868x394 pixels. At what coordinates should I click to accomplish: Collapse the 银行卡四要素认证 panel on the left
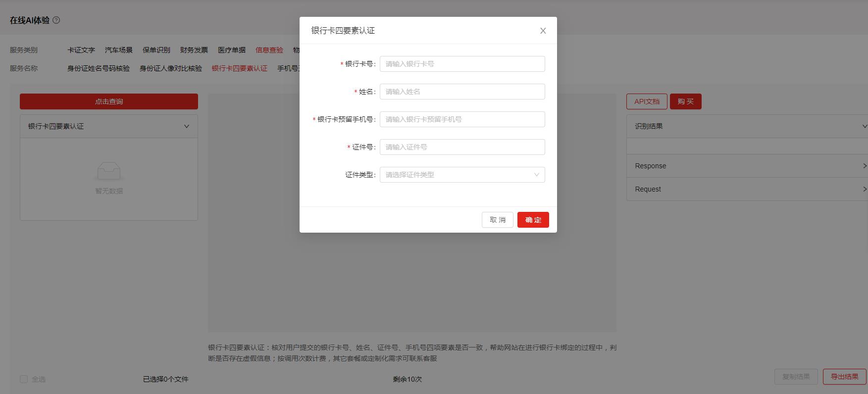[109, 126]
